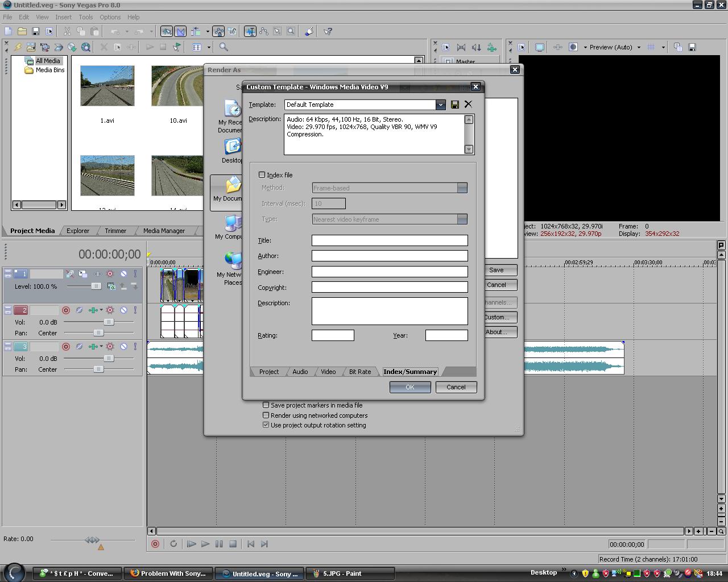Image resolution: width=728 pixels, height=582 pixels.
Task: Open the Tools menu
Action: coord(86,17)
